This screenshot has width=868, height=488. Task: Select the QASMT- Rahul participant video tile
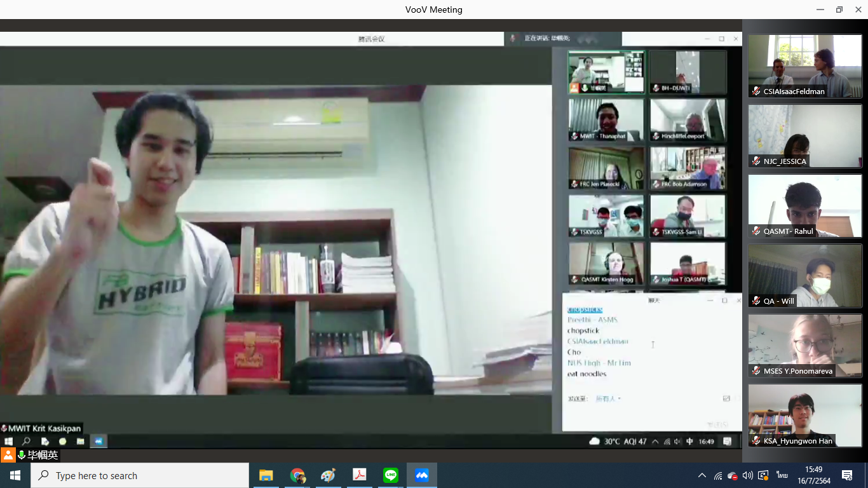805,206
